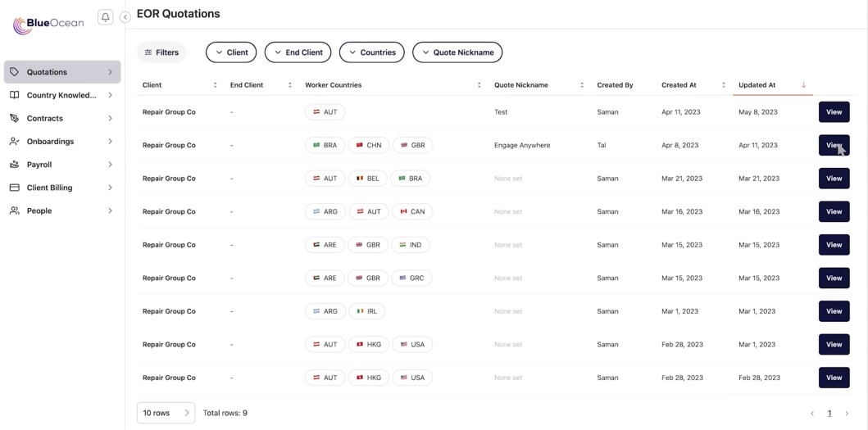The width and height of the screenshot is (868, 430).
Task: Click the Created At column sort icon
Action: (x=724, y=85)
